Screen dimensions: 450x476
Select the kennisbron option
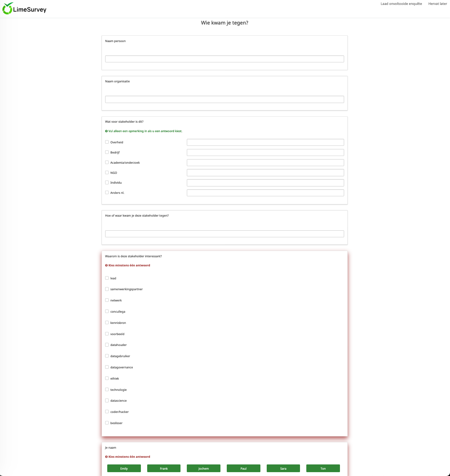(107, 323)
